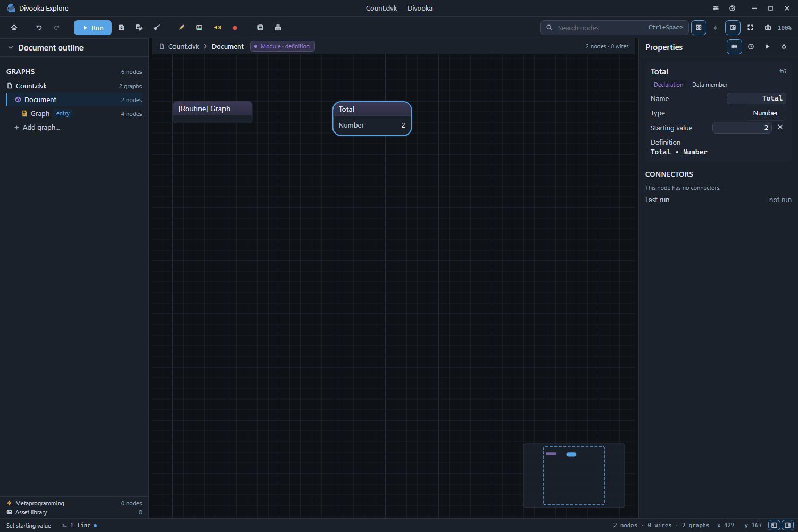Toggle the minimap visibility button

point(733,28)
